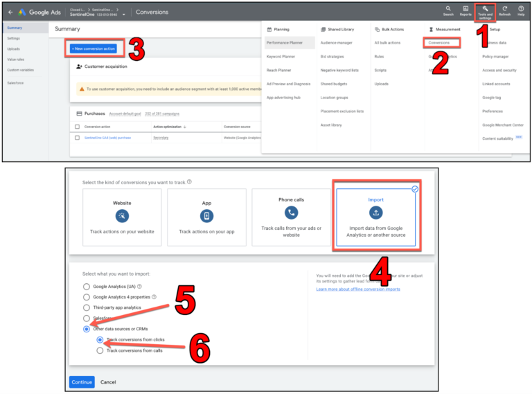Open Tools and settings wrench icon
The width and height of the screenshot is (532, 394).
[x=485, y=9]
